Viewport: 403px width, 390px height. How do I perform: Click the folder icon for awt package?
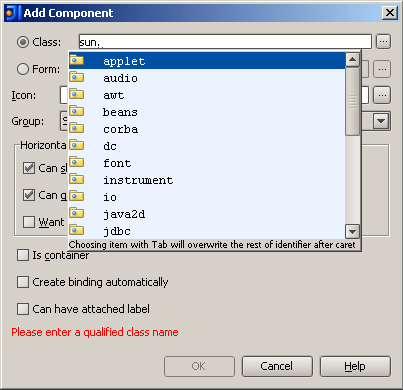(x=77, y=94)
